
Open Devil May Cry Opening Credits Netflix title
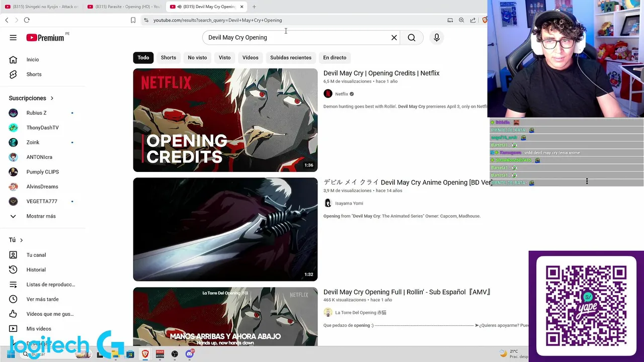coord(381,73)
